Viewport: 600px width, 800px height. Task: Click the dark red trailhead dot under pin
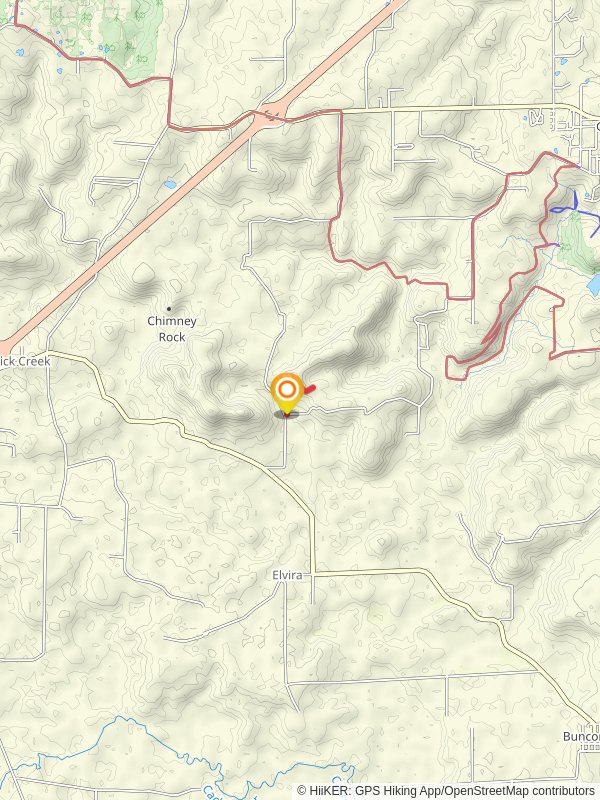(287, 415)
